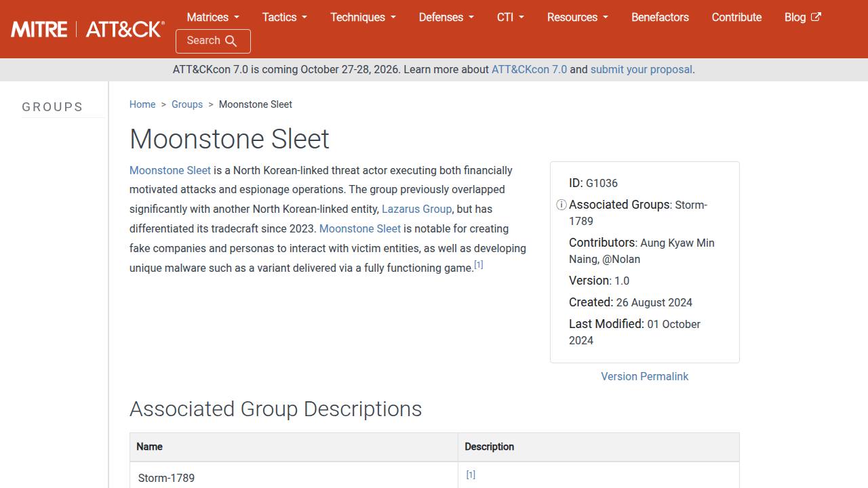Screen dimensions: 868x488
Task: Click the search magnifier icon
Action: click(x=231, y=41)
